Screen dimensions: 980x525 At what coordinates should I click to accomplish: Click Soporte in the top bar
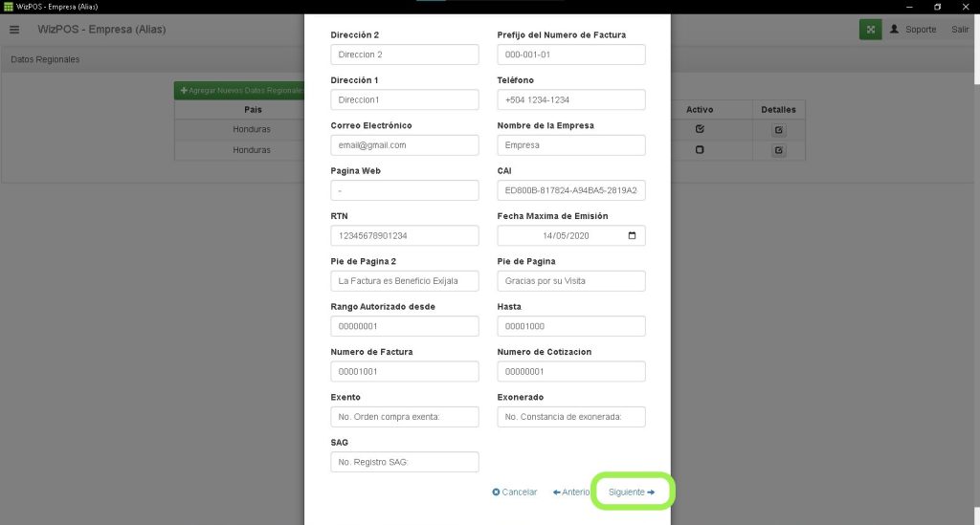point(920,30)
